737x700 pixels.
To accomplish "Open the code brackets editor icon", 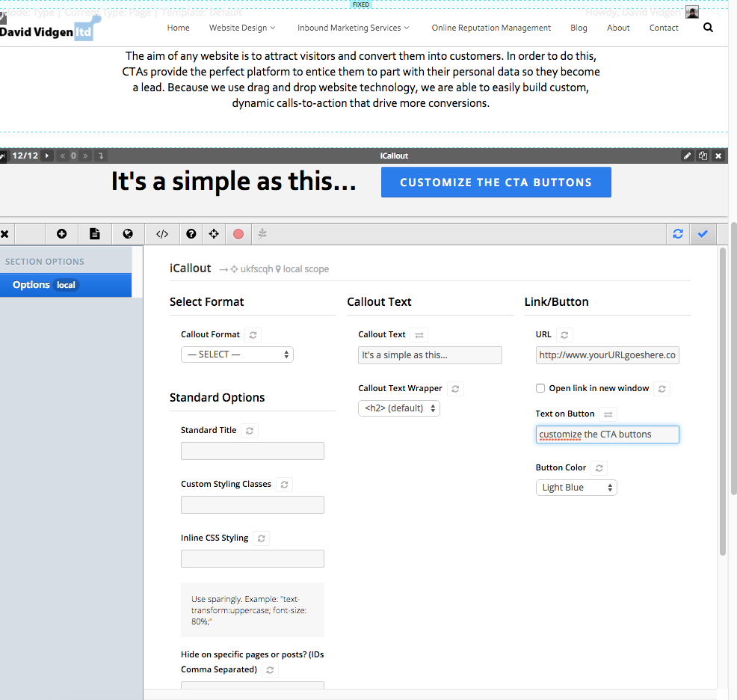I will [162, 234].
